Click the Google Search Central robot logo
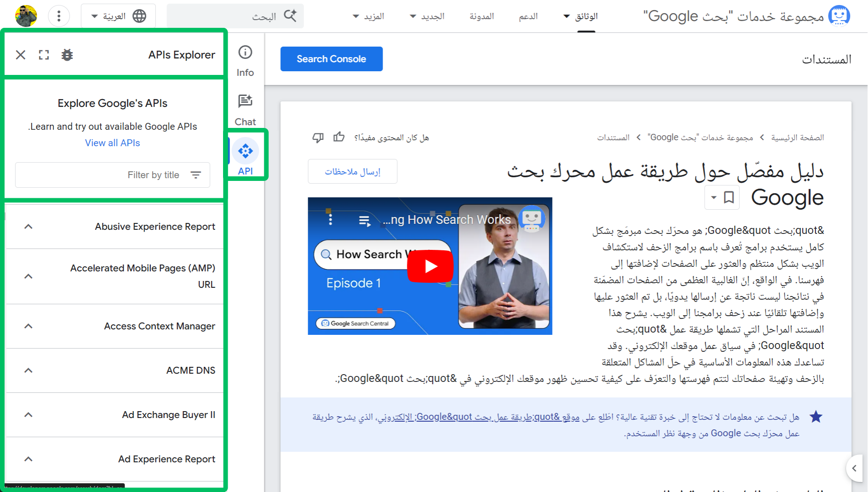868x492 pixels. [839, 16]
